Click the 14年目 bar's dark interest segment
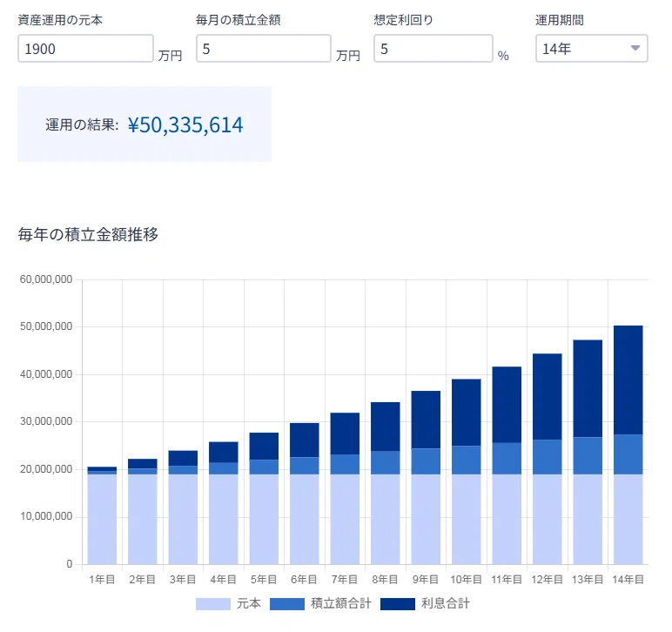Image resolution: width=672 pixels, height=632 pixels. (x=628, y=379)
